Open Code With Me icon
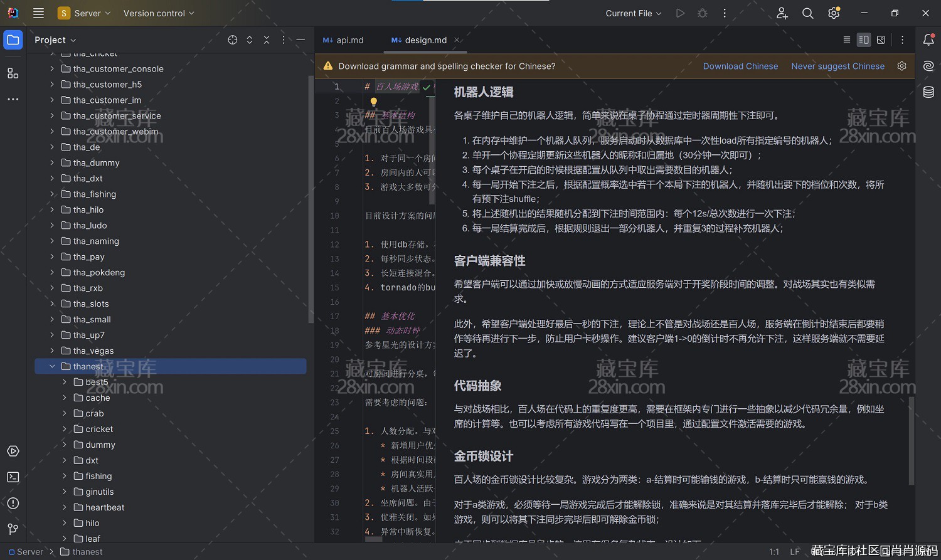 pos(782,13)
